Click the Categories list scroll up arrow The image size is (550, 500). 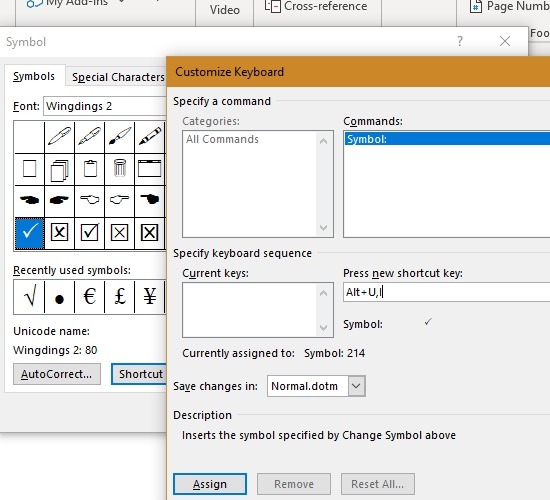323,141
